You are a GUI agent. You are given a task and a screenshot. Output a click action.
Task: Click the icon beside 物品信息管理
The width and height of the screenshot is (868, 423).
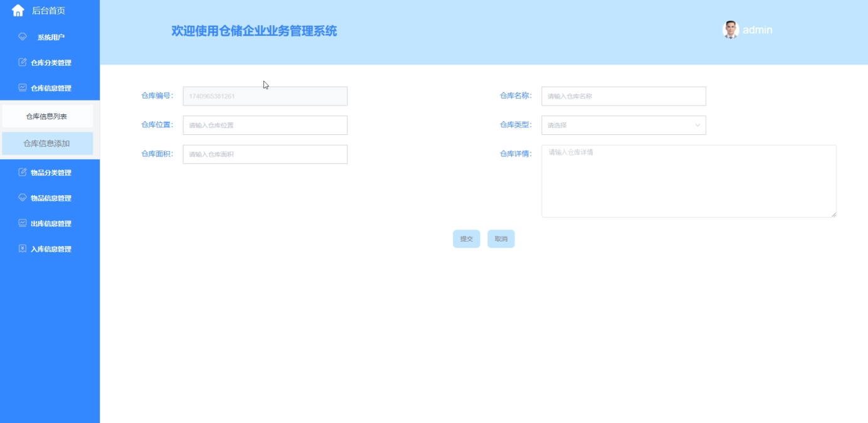pos(23,198)
